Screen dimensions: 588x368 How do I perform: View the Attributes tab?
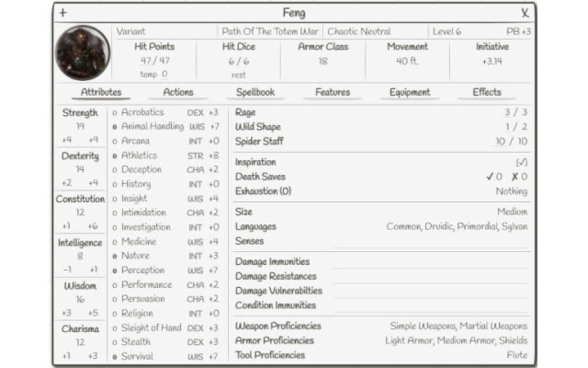pos(100,92)
